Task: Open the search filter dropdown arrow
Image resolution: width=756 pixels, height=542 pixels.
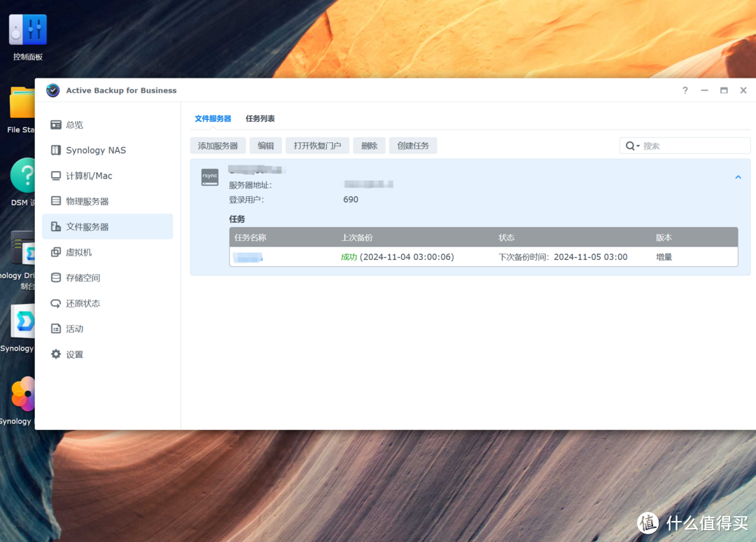Action: pyautogui.click(x=638, y=146)
